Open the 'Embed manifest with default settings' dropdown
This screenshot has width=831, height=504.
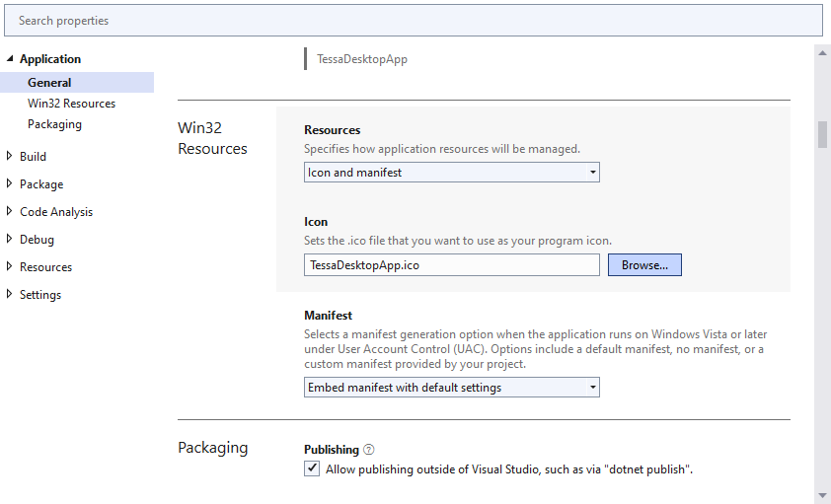point(451,388)
